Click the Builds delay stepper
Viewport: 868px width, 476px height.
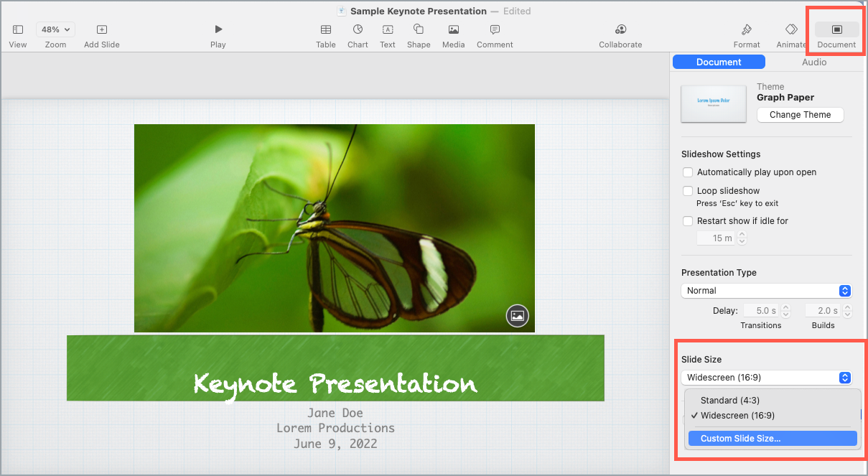(848, 311)
